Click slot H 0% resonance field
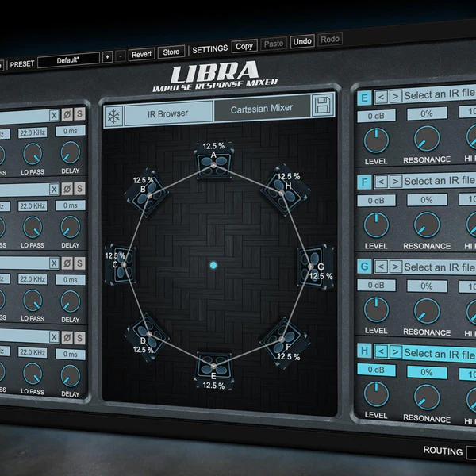Screen dimensions: 476x476 (427, 372)
